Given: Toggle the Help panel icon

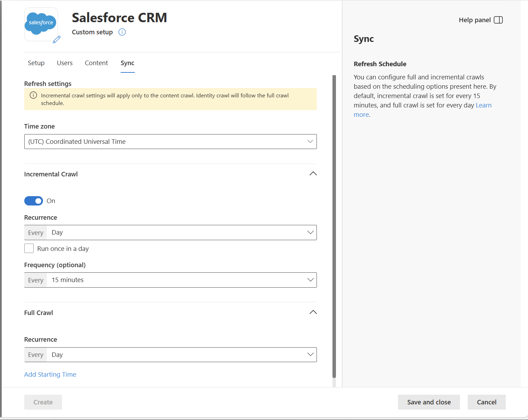Looking at the screenshot, I should click(x=498, y=20).
